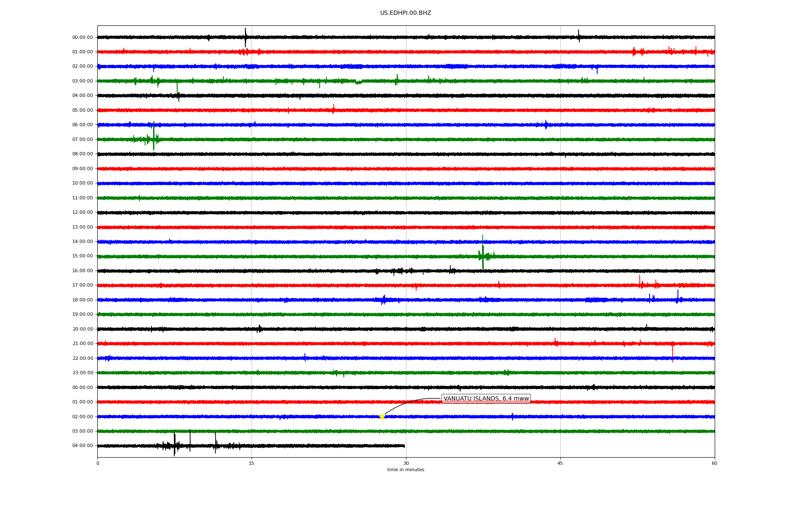Click the yellow earthquake star marker

[382, 417]
